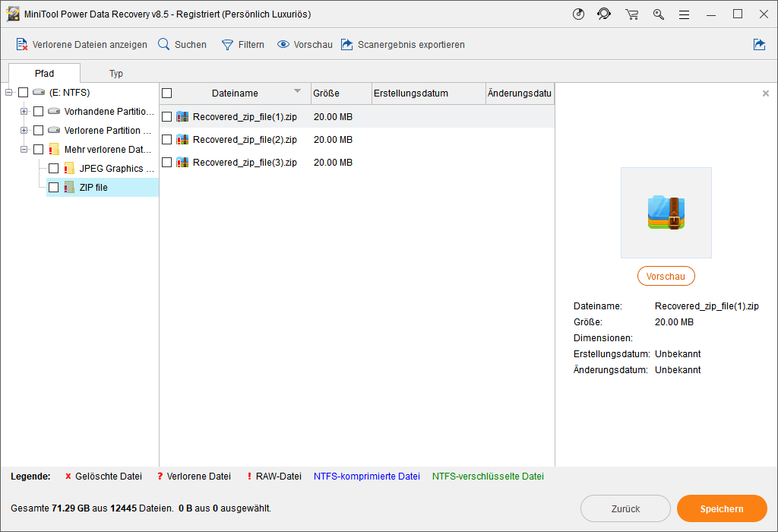
Task: Switch to the Typ tab
Action: [115, 74]
